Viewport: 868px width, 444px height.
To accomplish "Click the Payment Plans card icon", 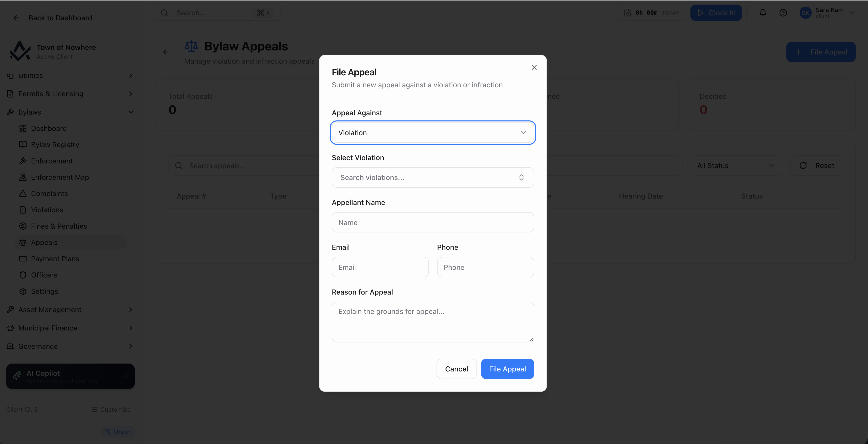I will pyautogui.click(x=23, y=259).
